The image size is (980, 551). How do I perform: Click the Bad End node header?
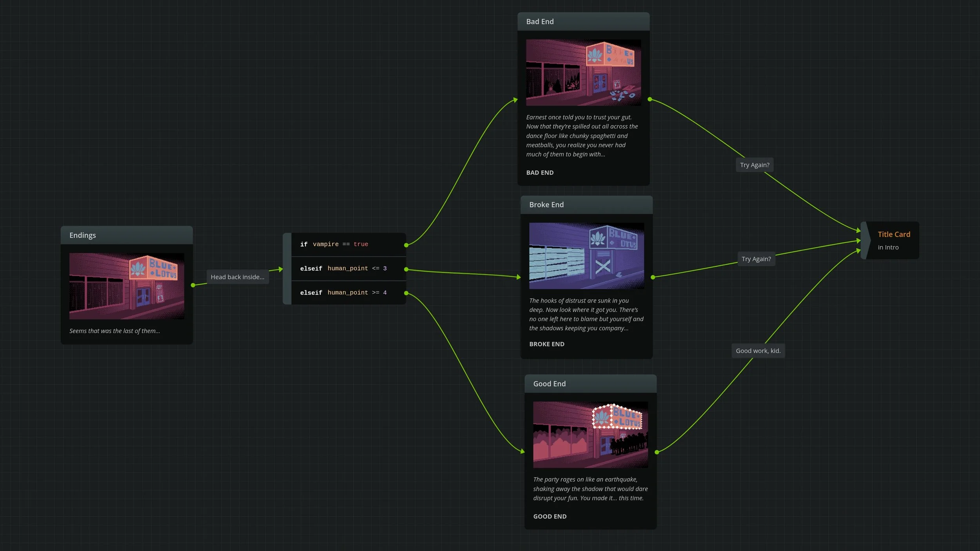[583, 22]
